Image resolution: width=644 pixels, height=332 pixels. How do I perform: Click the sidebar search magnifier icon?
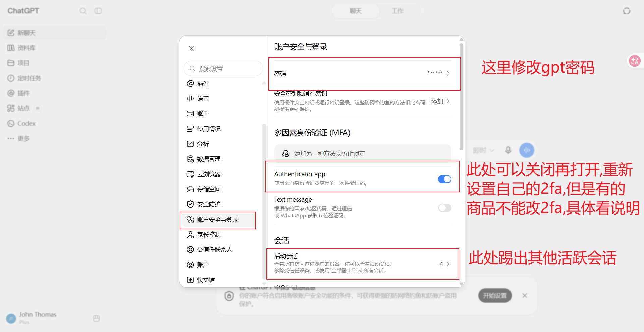click(83, 11)
